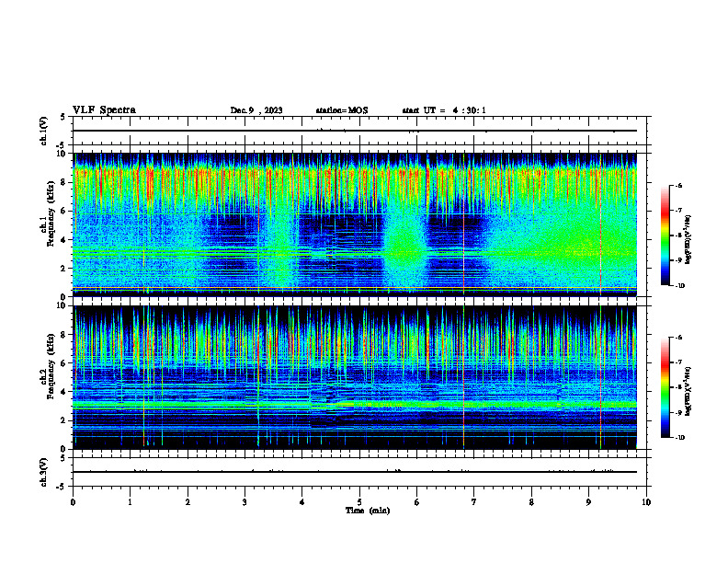The width and height of the screenshot is (728, 563).
Task: Click the "VLF Spectra" plot title
Action: [104, 110]
